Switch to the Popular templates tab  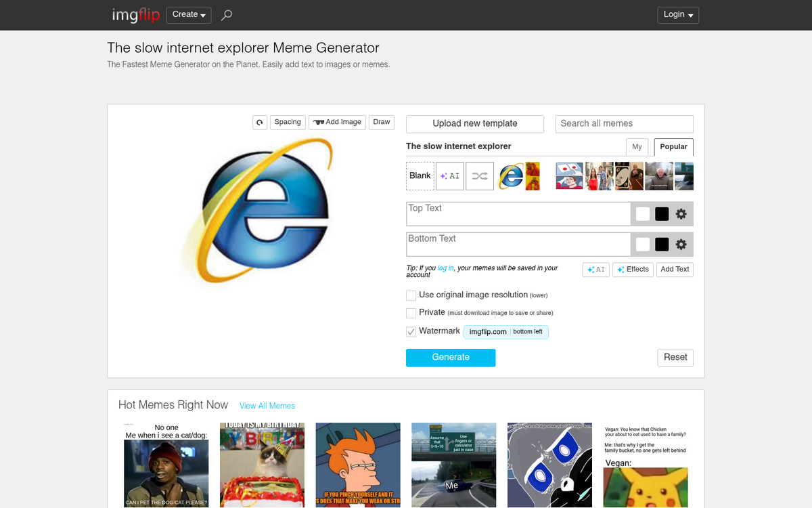pos(673,147)
